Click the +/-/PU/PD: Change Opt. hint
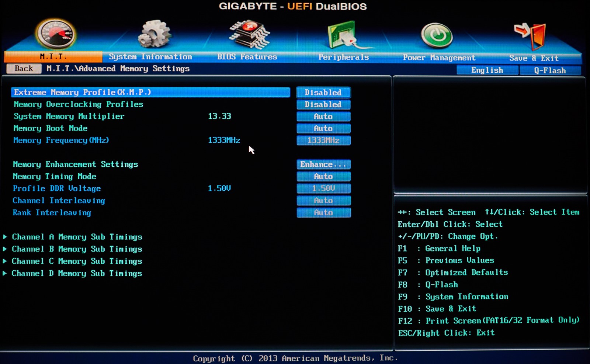Viewport: 590px width, 364px height. 448,236
